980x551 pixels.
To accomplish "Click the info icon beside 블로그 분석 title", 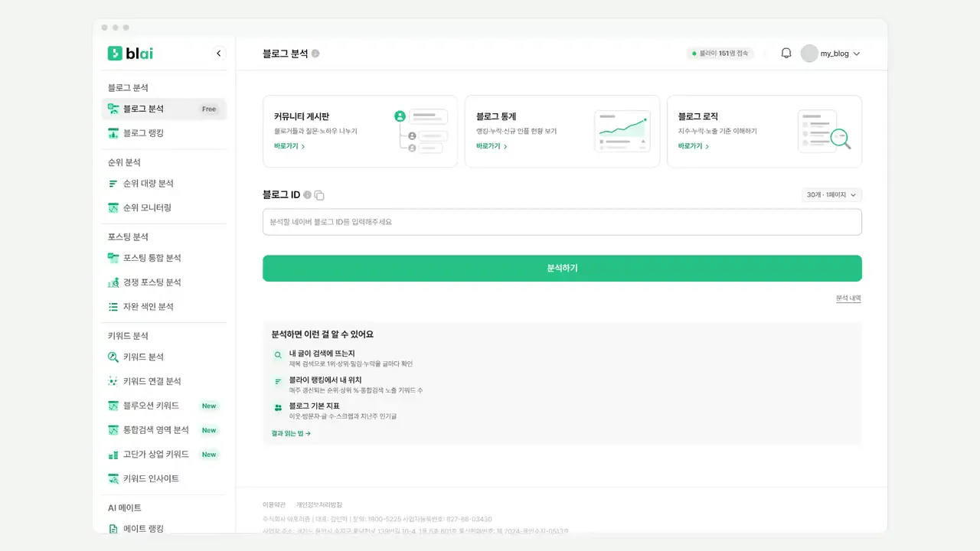I will click(x=315, y=54).
